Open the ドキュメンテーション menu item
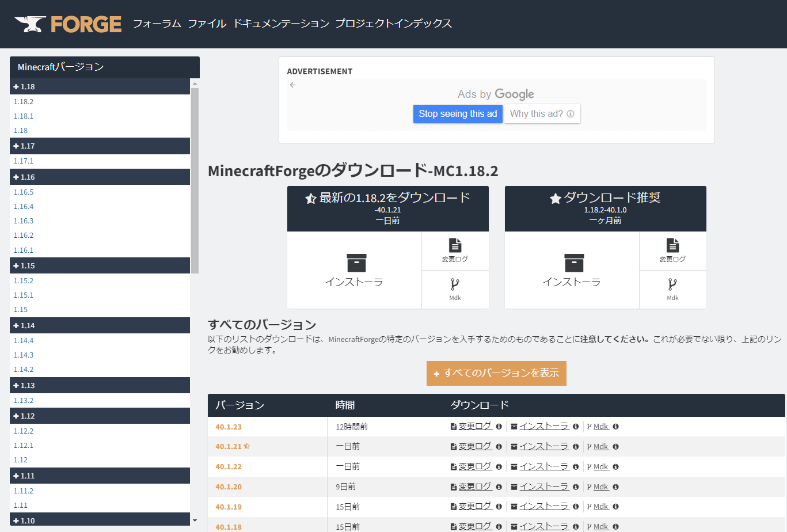 (281, 24)
